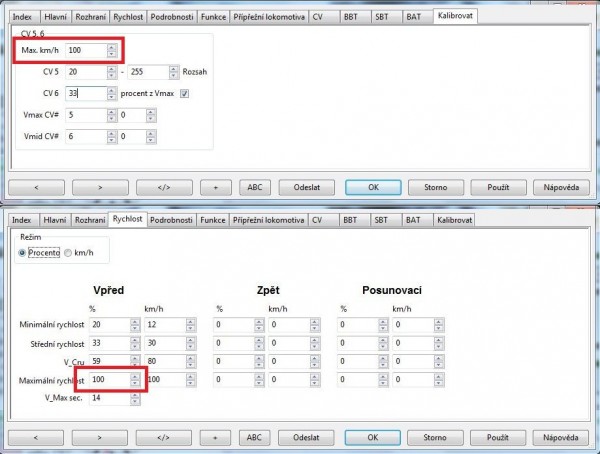Click the '</>' button in lower dialog
600x454 pixels.
pos(163,437)
